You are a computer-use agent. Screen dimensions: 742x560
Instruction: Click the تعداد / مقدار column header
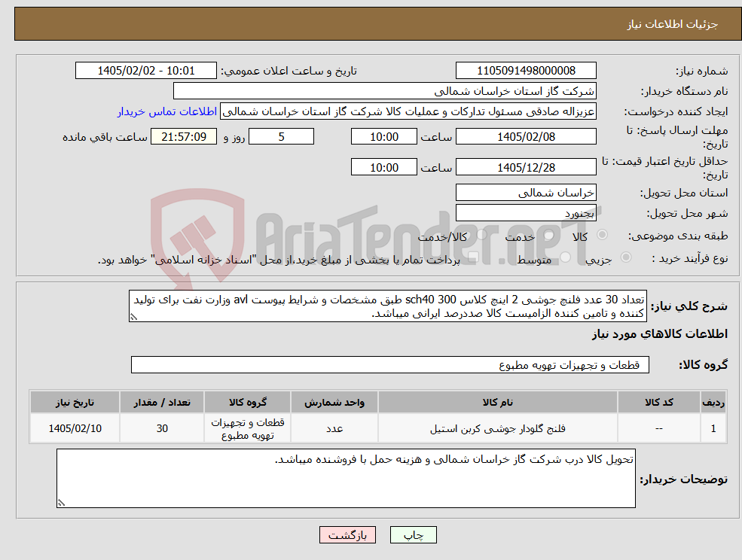162,402
